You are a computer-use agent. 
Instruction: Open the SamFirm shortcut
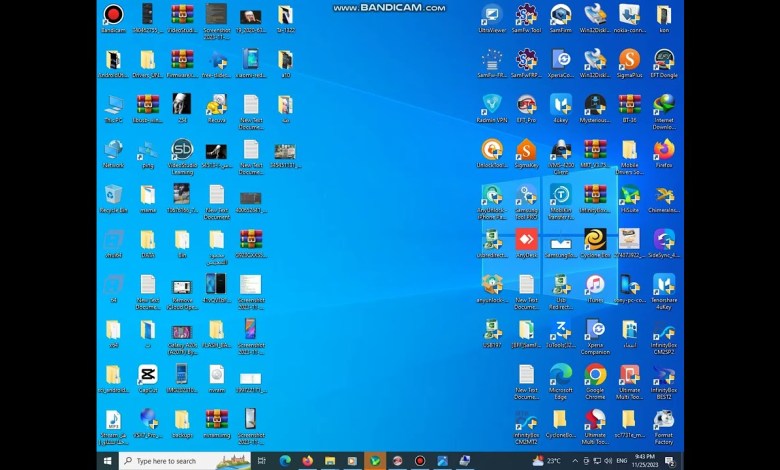(x=561, y=19)
